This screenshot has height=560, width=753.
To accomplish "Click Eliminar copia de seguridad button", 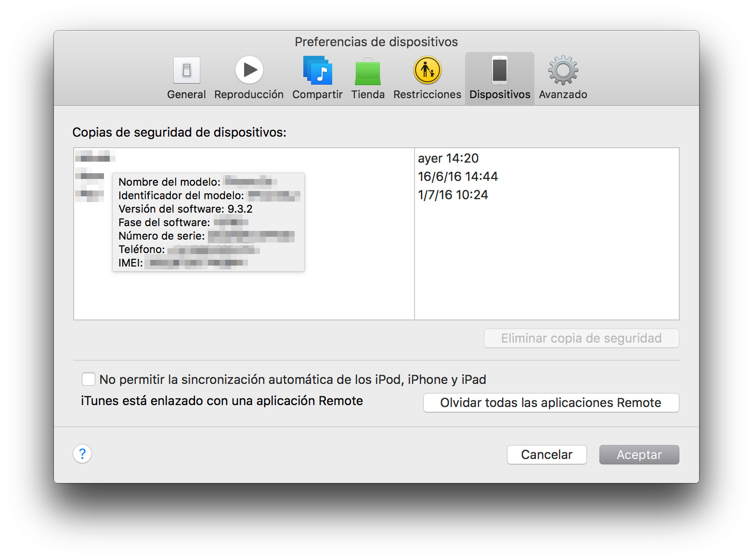I will (x=581, y=338).
